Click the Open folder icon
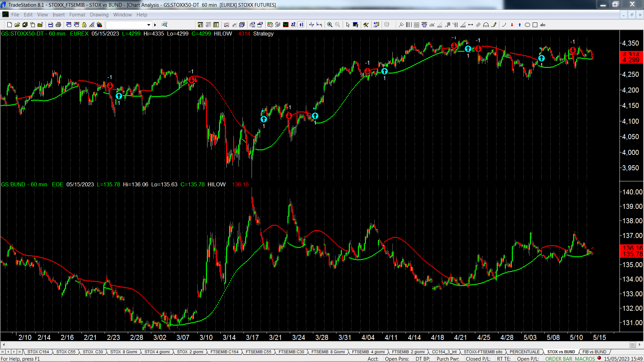The height and width of the screenshot is (362, 644). tap(17, 25)
